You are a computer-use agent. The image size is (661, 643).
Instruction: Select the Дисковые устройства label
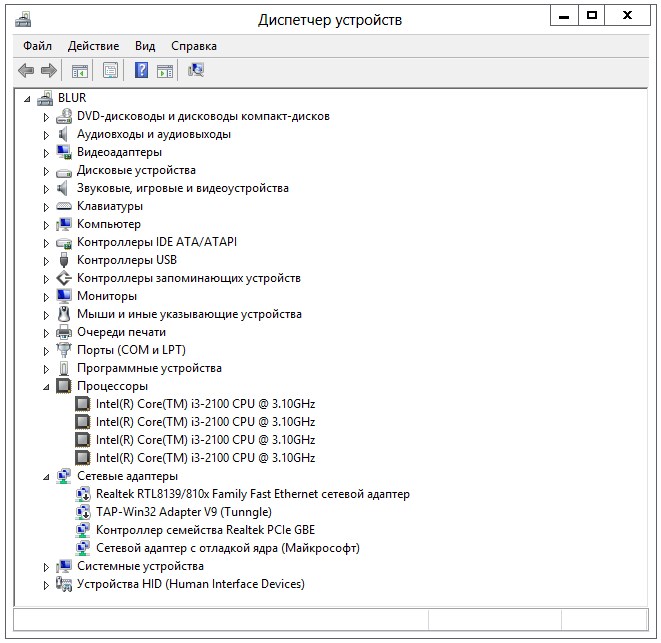[136, 170]
